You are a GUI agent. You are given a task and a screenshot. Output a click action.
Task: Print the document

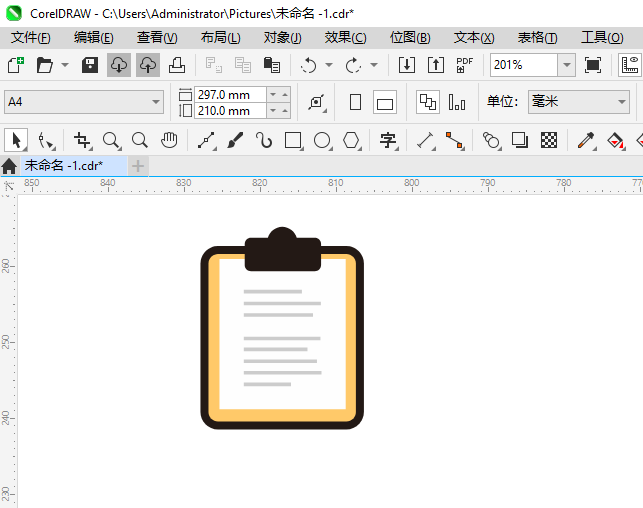(x=177, y=65)
